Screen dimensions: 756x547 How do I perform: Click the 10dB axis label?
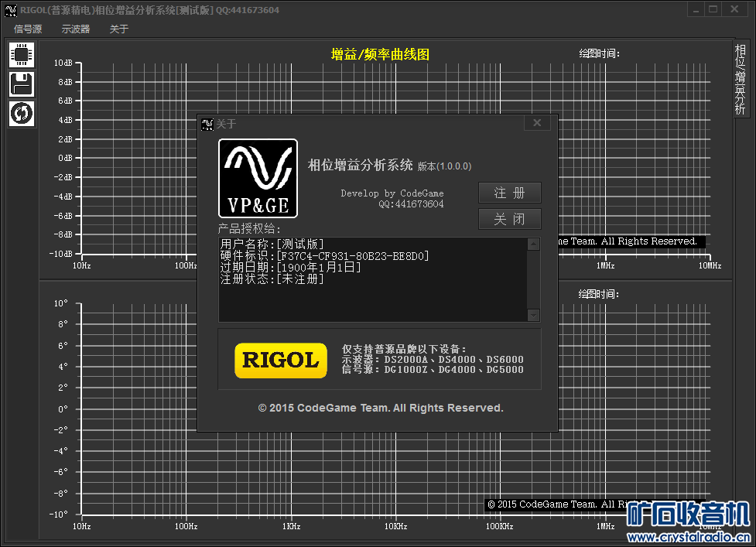[x=63, y=63]
